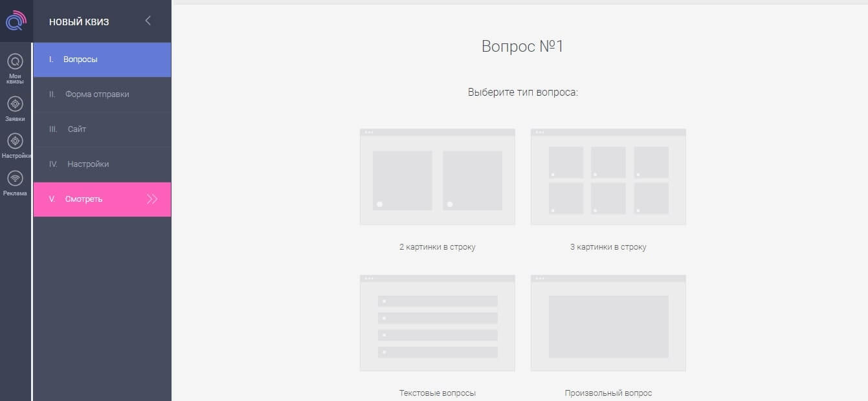Viewport: 868px width, 401px height.
Task: Open Реклама wifi-style icon
Action: coord(15,179)
